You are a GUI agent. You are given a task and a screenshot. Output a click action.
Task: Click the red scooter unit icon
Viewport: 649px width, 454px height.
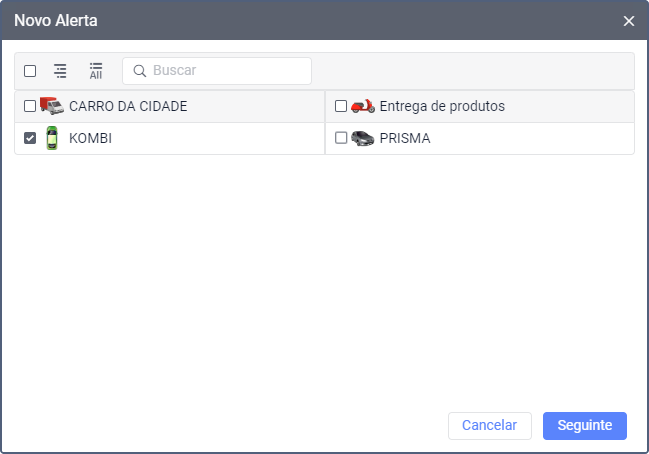363,106
